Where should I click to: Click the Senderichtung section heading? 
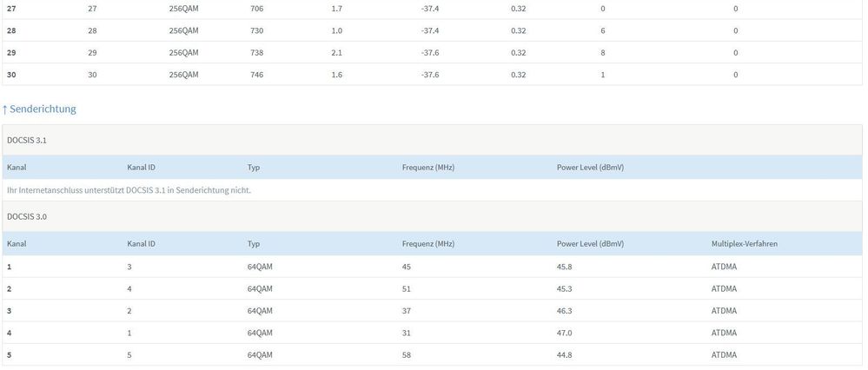[x=39, y=109]
